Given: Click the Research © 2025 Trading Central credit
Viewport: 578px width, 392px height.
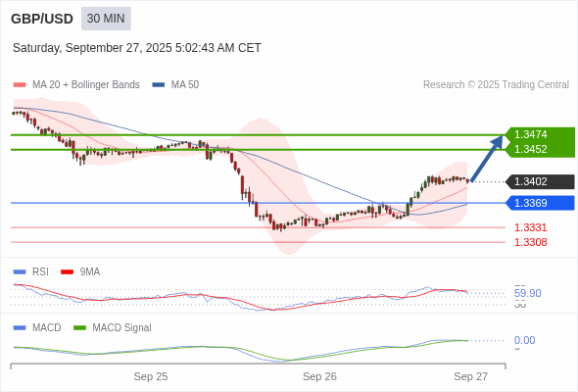Looking at the screenshot, I should coord(496,85).
